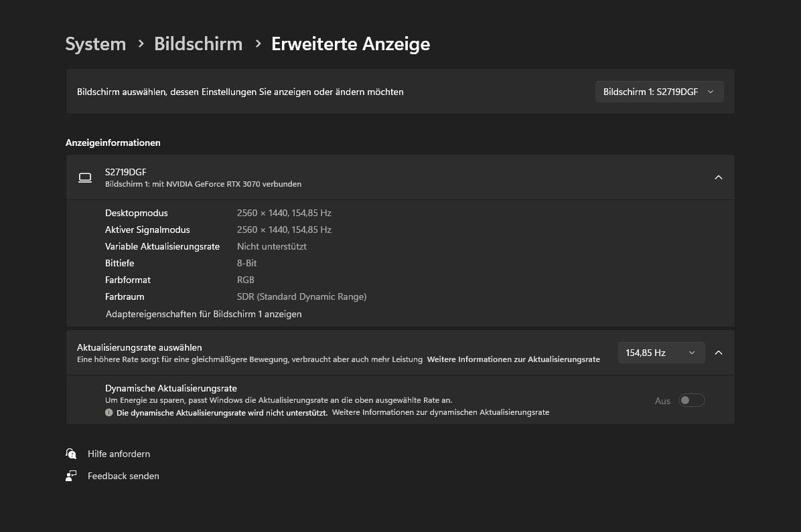Collapse the Aktualisierungsrate auswählen section
Viewport: 801px width, 532px height.
coord(718,352)
